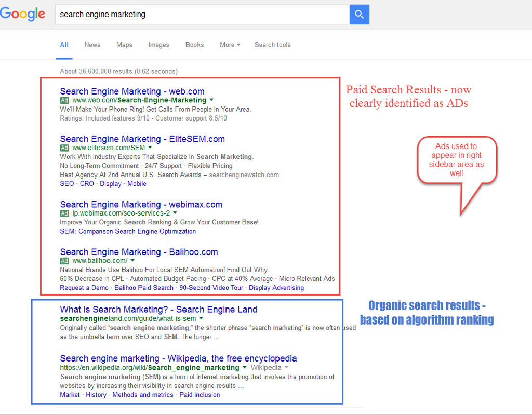Open the Maps tab

tap(124, 45)
